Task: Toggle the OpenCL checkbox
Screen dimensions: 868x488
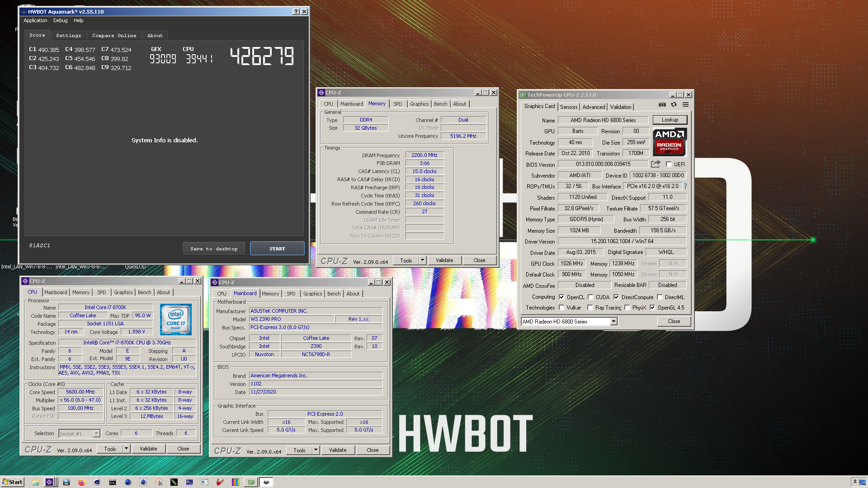Action: tap(561, 297)
